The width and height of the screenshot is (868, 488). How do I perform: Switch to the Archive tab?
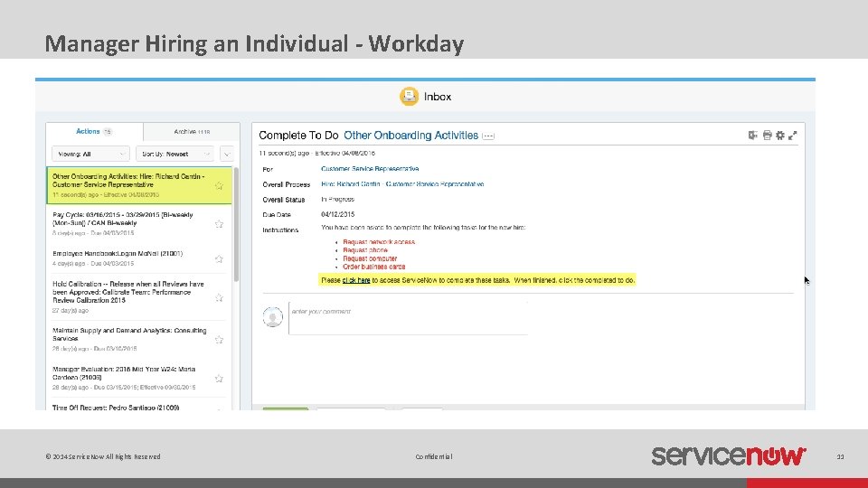click(192, 132)
